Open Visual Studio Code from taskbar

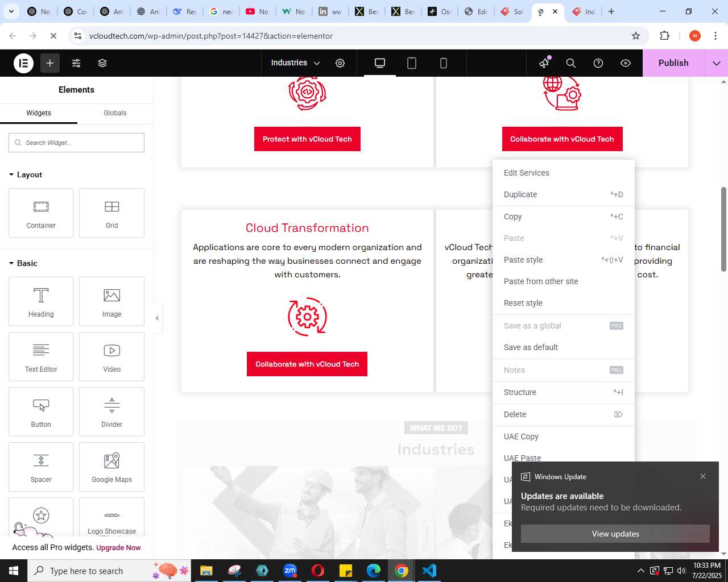(x=429, y=571)
